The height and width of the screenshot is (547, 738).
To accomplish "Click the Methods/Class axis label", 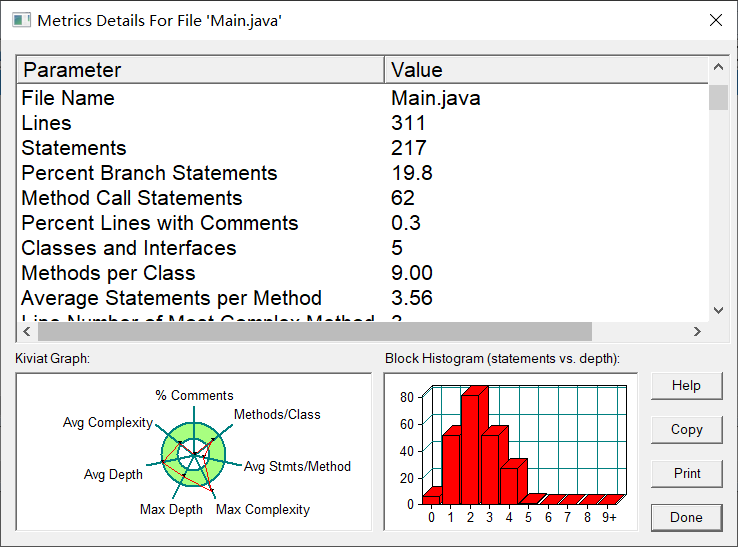I will point(277,414).
